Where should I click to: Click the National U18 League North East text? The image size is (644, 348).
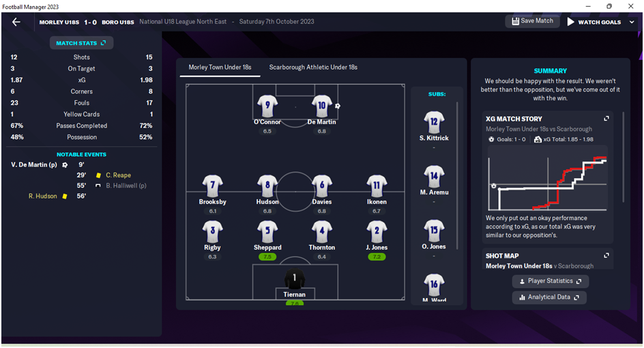(x=183, y=22)
